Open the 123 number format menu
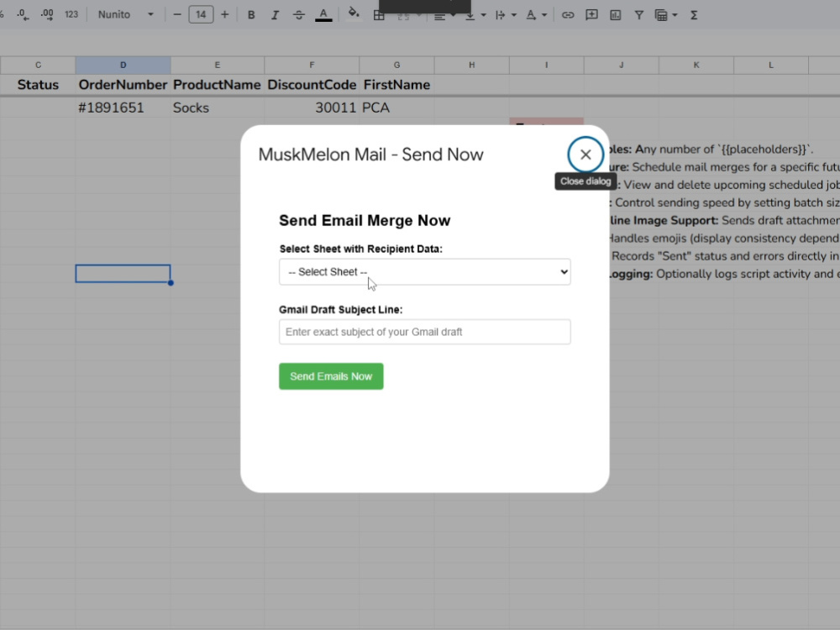 (x=71, y=15)
